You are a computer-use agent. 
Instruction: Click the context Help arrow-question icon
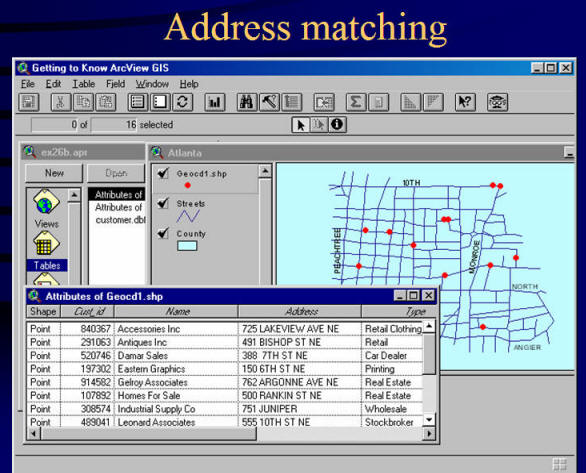(x=465, y=102)
